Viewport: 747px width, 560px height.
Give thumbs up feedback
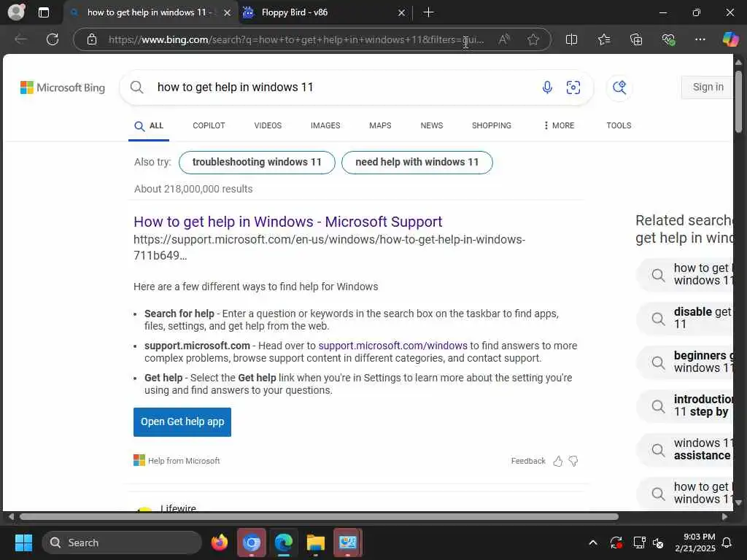click(x=558, y=461)
